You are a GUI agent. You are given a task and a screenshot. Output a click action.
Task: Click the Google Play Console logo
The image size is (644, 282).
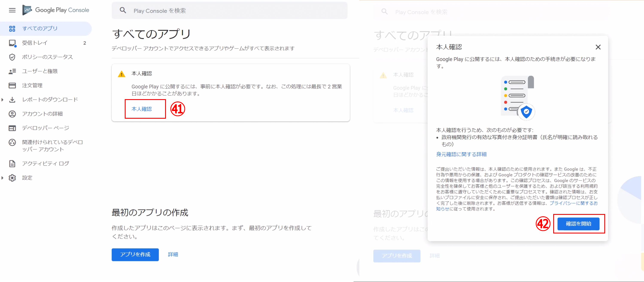click(56, 10)
